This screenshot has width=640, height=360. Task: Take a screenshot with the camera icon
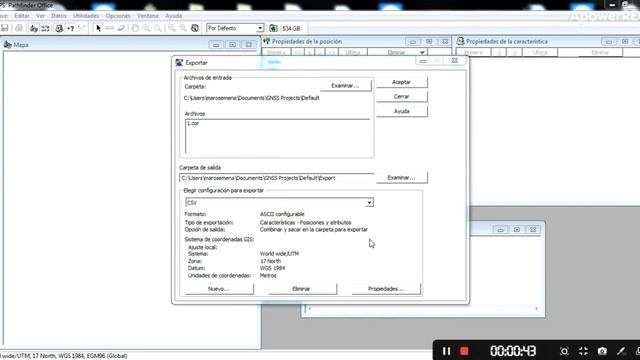(602, 351)
